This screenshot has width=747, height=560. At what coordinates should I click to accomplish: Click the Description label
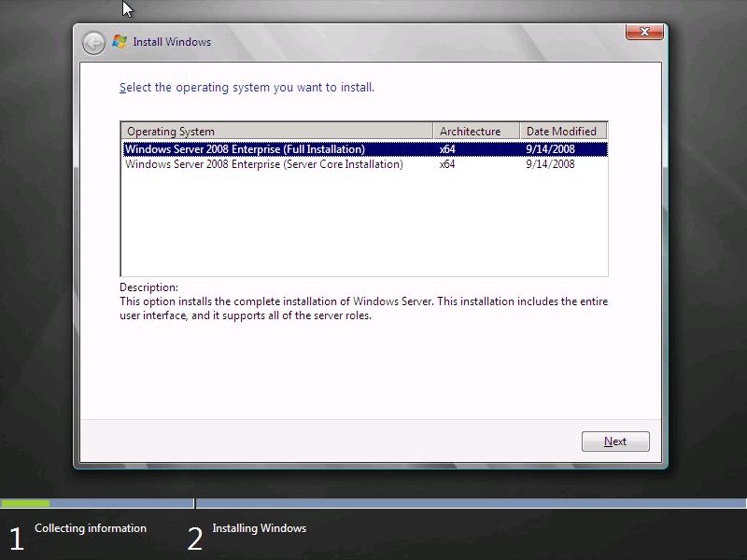click(148, 287)
